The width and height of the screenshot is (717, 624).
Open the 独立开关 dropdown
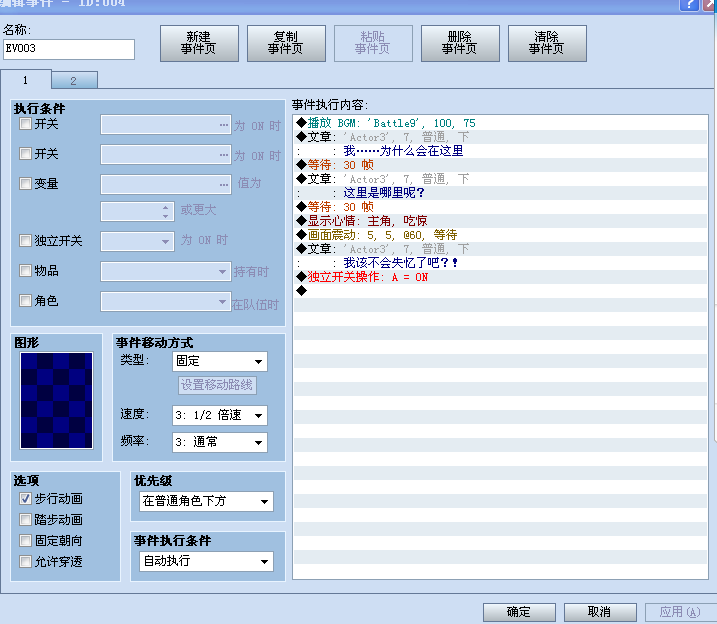tap(137, 241)
